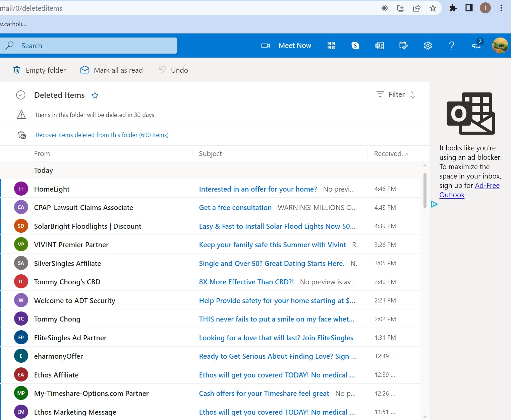Select EliteSingles Ad Partner avatar
This screenshot has height=420, width=511.
point(21,338)
